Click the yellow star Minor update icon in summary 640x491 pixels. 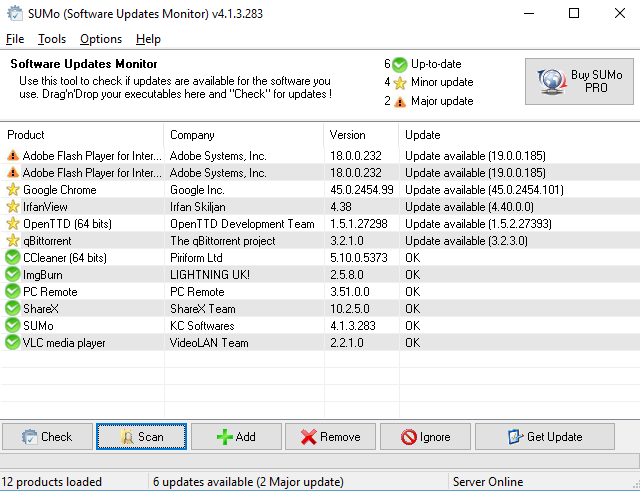(x=400, y=83)
